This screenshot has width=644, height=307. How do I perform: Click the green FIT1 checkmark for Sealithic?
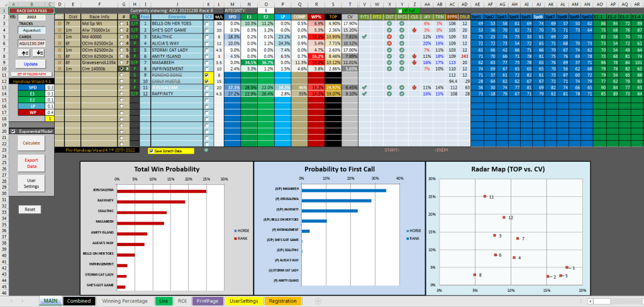[x=364, y=36]
